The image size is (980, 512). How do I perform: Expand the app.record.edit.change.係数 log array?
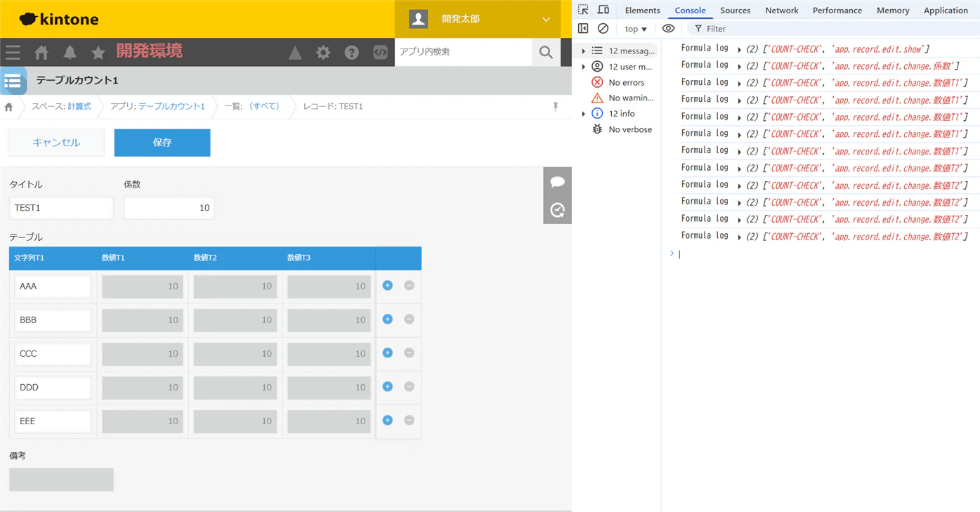[740, 67]
